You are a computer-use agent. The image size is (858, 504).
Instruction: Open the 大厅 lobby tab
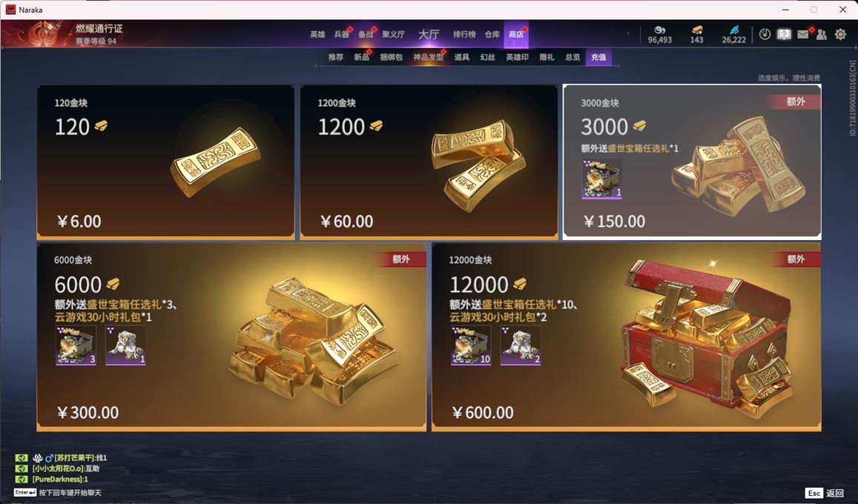(x=429, y=34)
